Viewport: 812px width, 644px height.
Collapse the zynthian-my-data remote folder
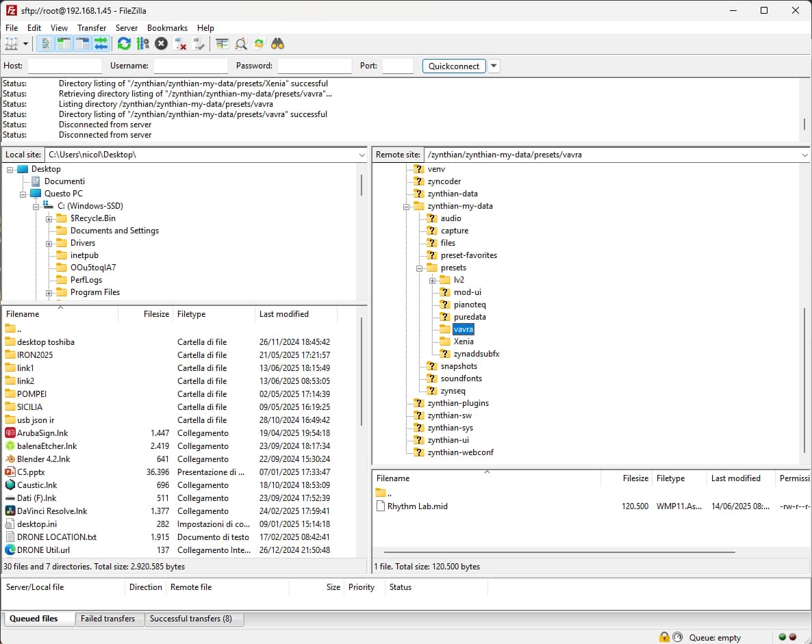(x=407, y=207)
